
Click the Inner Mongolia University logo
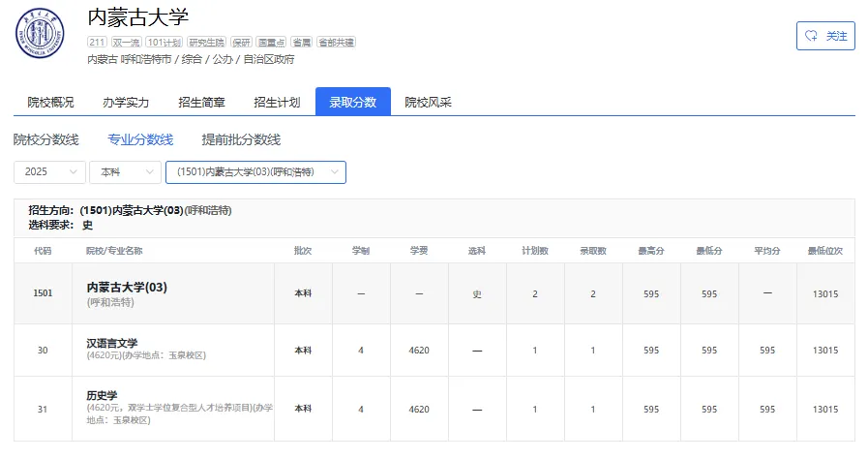click(40, 33)
